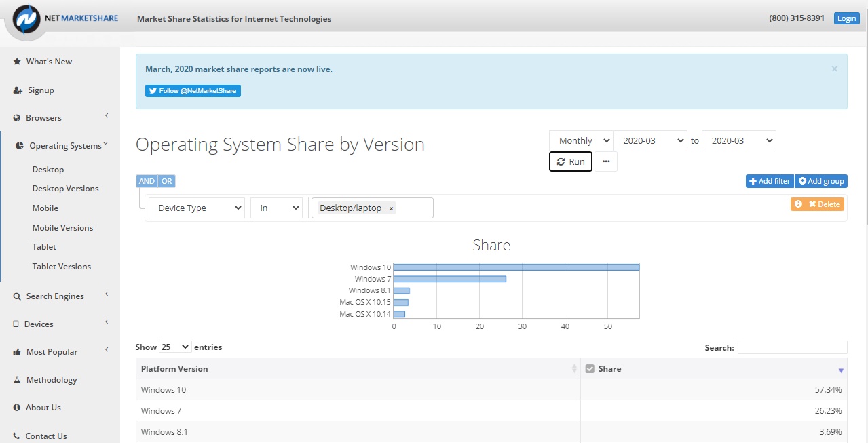868x443 pixels.
Task: Toggle the Share column checkbox
Action: tap(590, 369)
